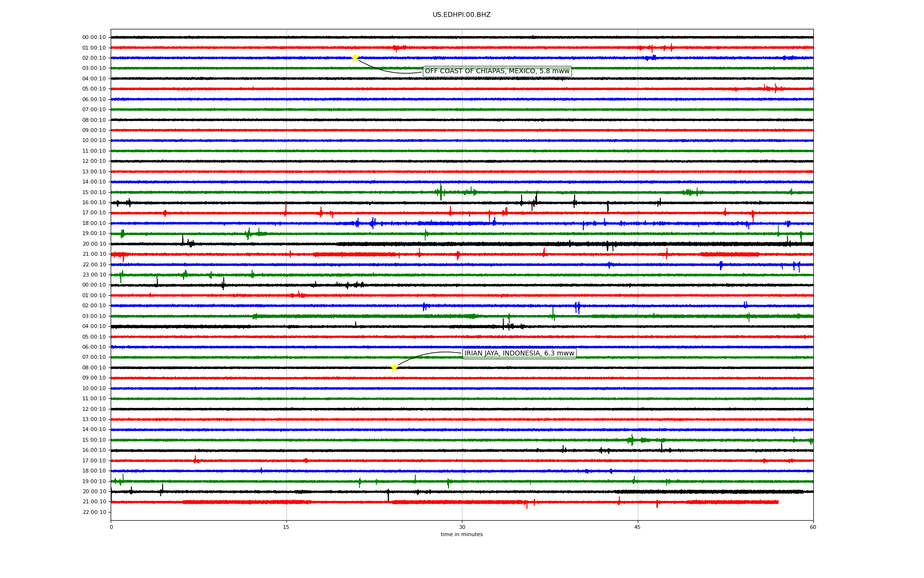
Task: Click the 08:00:10 label on the Irian Jaya star row
Action: [94, 368]
